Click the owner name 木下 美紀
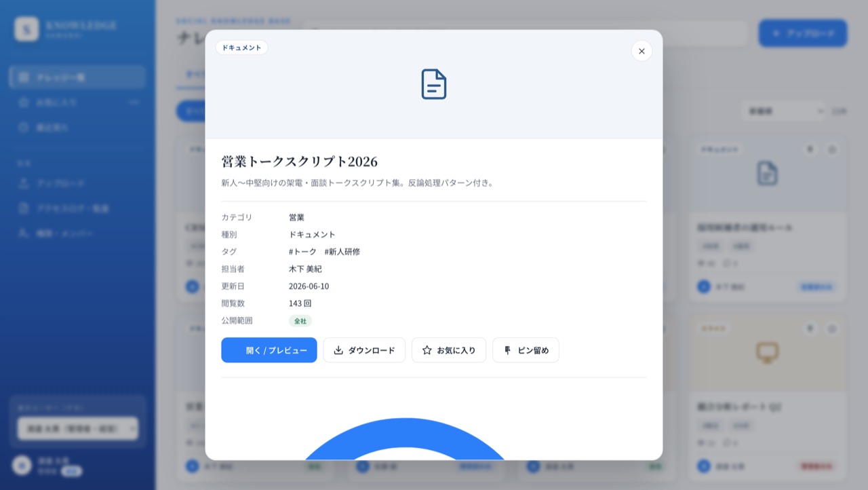The width and height of the screenshot is (868, 490). pos(305,269)
